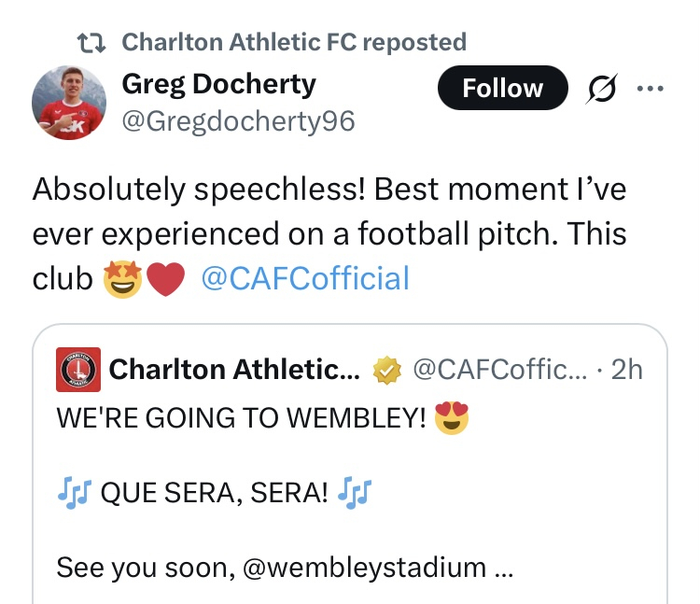Screen dimensions: 700x604
Task: Open the three-dot more options menu
Action: point(650,89)
